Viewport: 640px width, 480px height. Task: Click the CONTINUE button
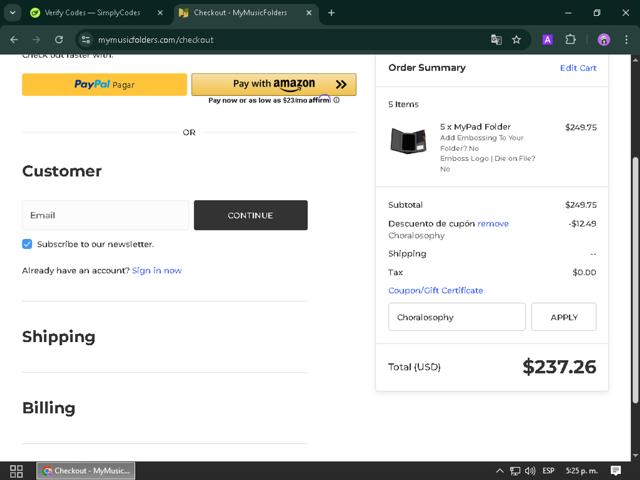coord(251,215)
